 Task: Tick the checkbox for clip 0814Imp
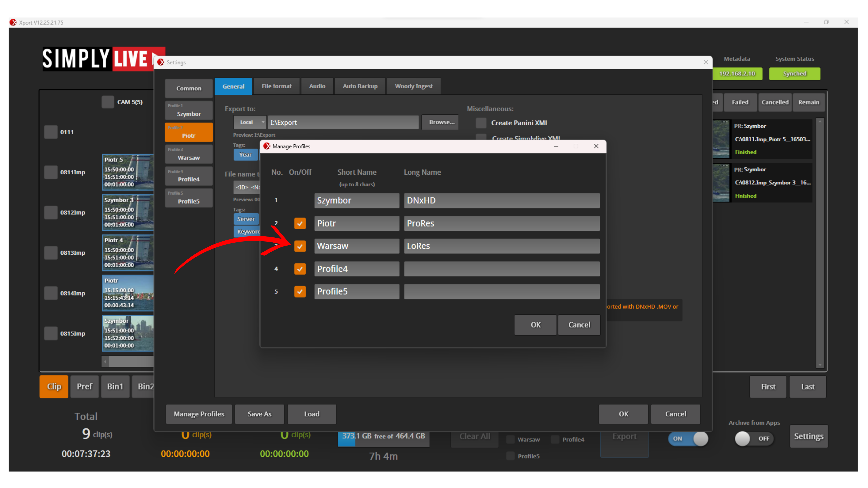(x=51, y=293)
